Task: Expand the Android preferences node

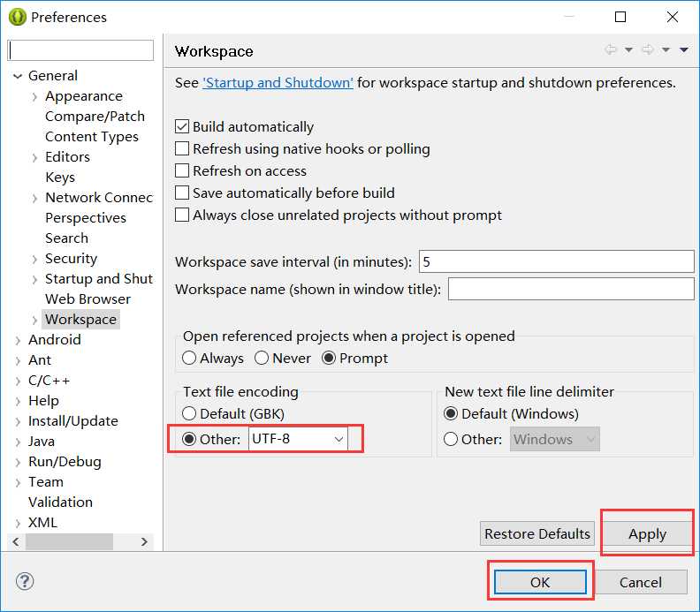Action: [x=18, y=340]
